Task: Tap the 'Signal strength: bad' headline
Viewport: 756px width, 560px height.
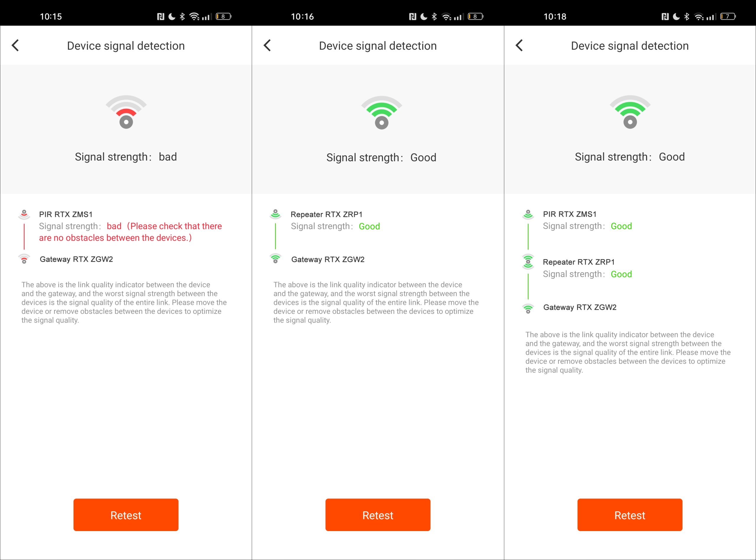Action: pos(126,157)
